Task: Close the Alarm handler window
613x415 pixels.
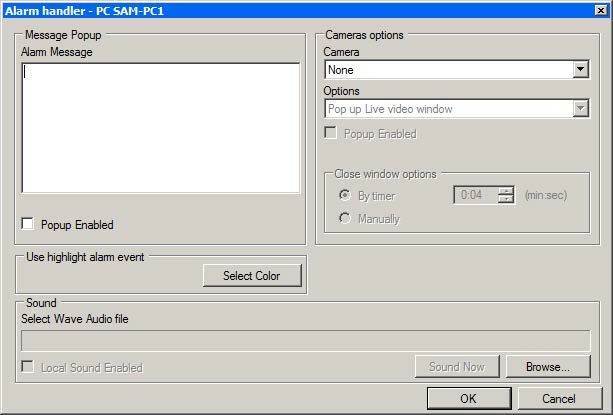Action: pos(601,11)
